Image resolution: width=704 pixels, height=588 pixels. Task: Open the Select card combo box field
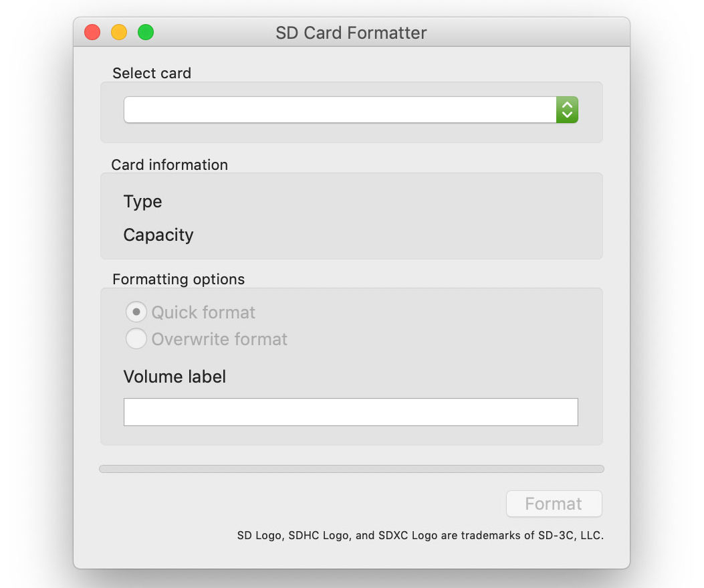340,110
